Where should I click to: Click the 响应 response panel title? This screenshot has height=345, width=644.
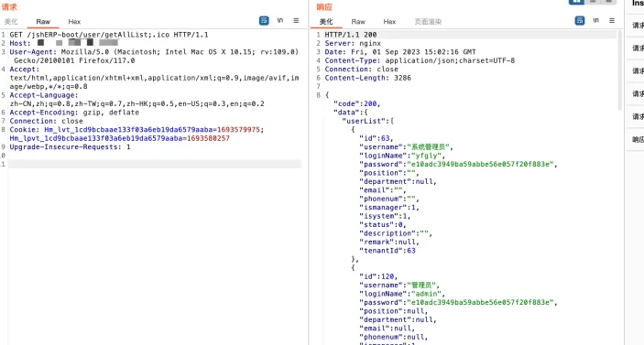pyautogui.click(x=324, y=7)
